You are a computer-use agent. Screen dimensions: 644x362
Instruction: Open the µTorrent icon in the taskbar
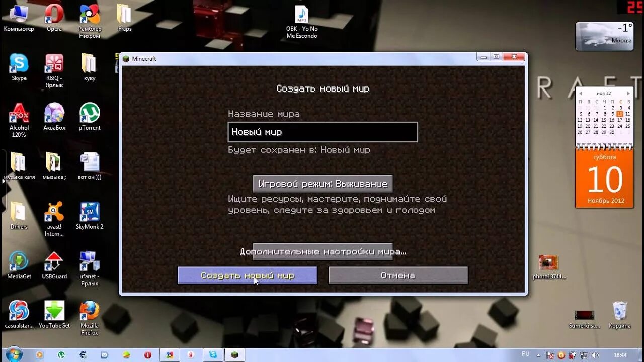(x=61, y=355)
